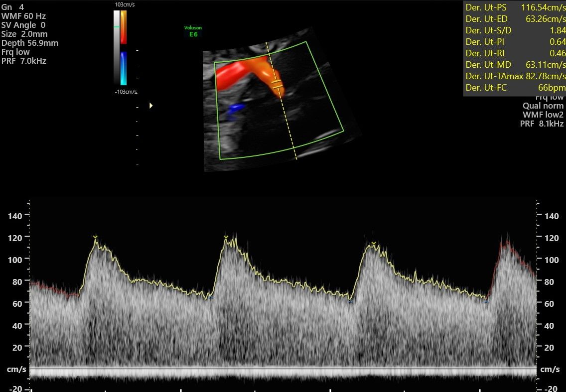Viewport: 566px width, 392px height.
Task: Click the 100 label on right velocity axis
Action: [552, 260]
